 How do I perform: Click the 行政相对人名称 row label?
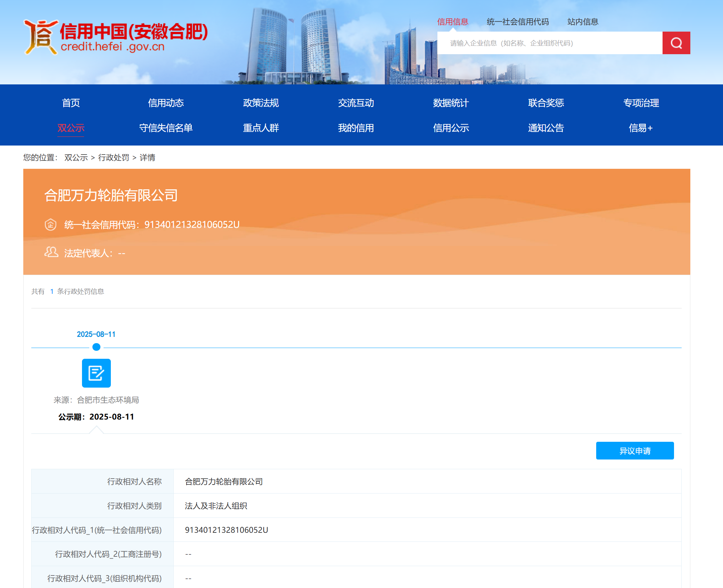[134, 481]
